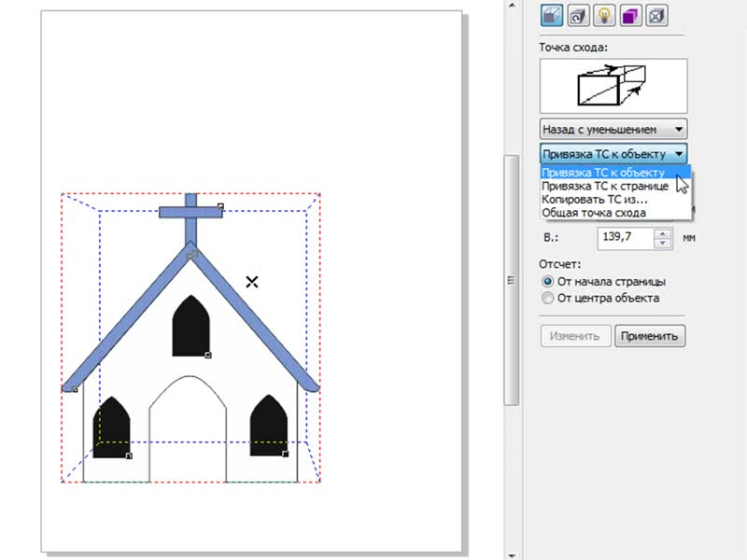Click the vanishing point cube preview diagram

click(613, 86)
